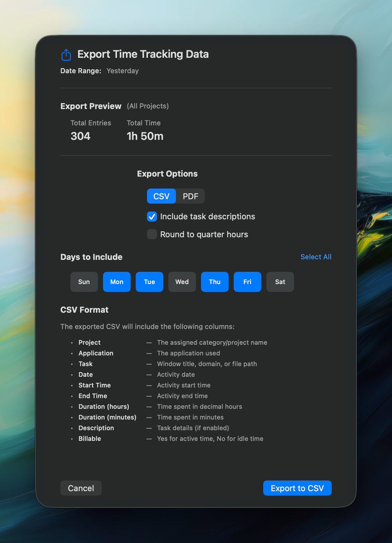Switch to PDF export format
Image resolution: width=392 pixels, height=543 pixels.
point(190,196)
